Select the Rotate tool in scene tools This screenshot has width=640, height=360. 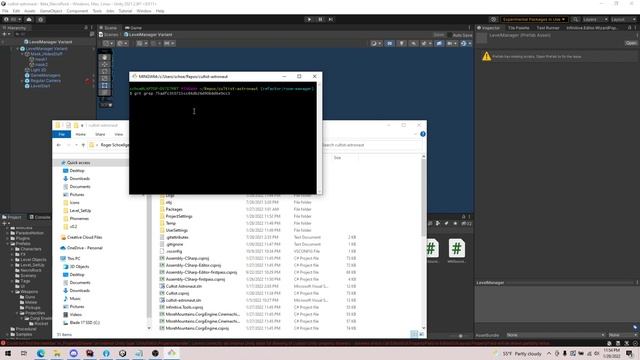(x=104, y=71)
